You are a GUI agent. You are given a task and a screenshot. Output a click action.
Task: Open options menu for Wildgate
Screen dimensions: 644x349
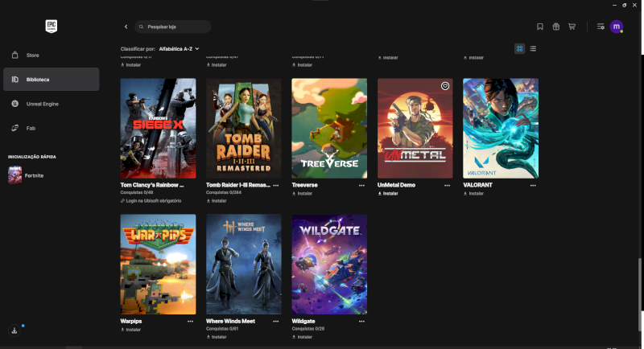click(x=361, y=322)
